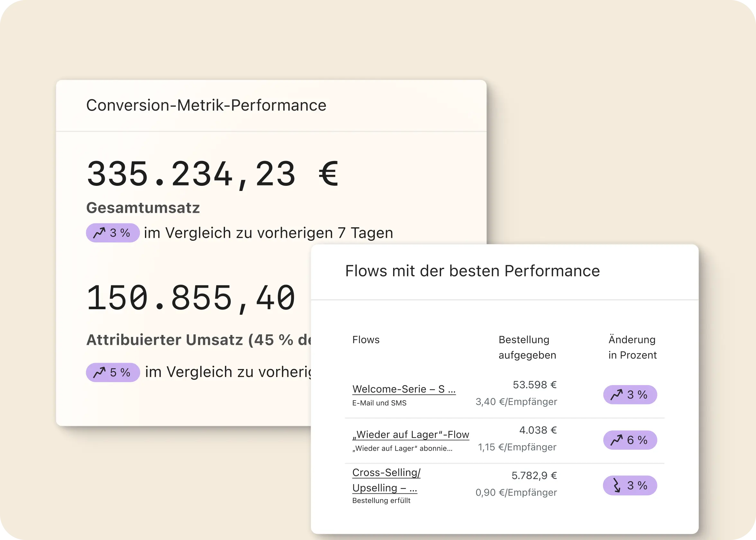This screenshot has width=756, height=540.
Task: Open the Cross-Selling/Upselling flow link
Action: (x=386, y=480)
